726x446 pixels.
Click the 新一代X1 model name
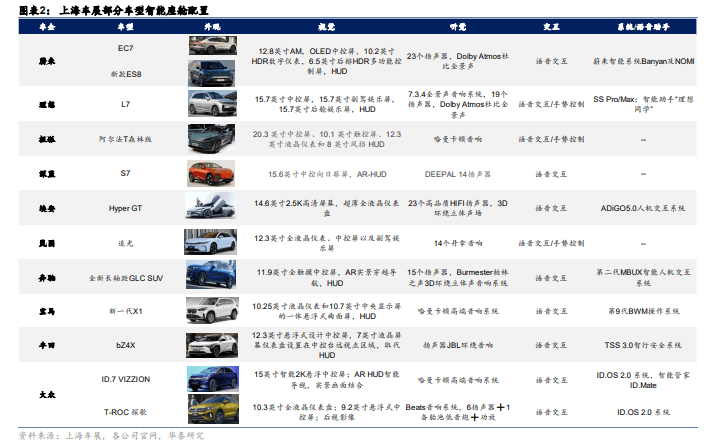pos(125,311)
